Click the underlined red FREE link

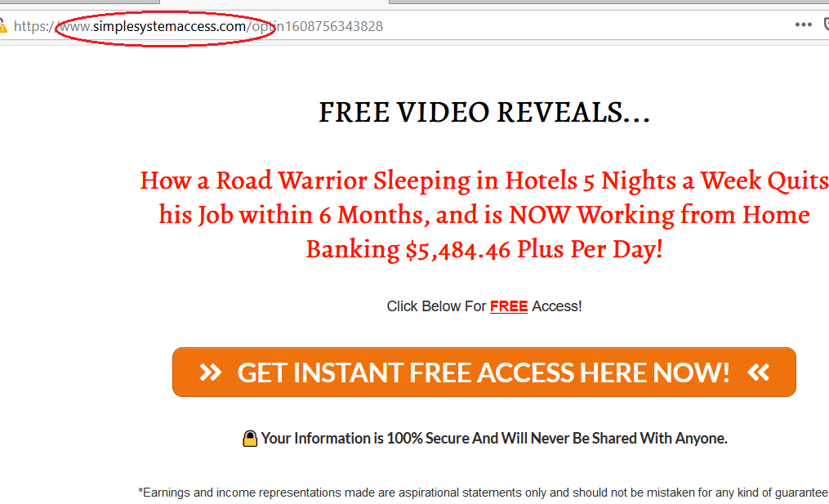click(x=509, y=306)
